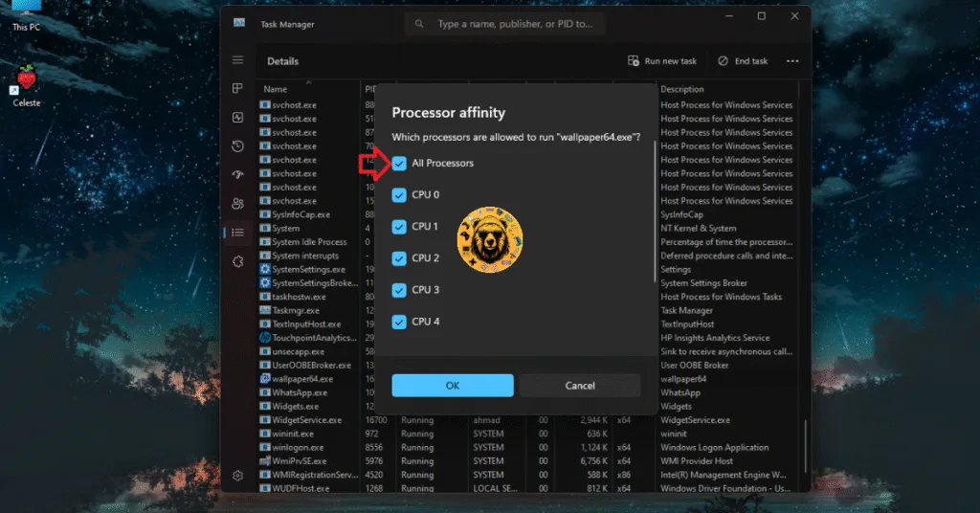Click the 'HP Insights Analytics Service' description

pyautogui.click(x=715, y=338)
